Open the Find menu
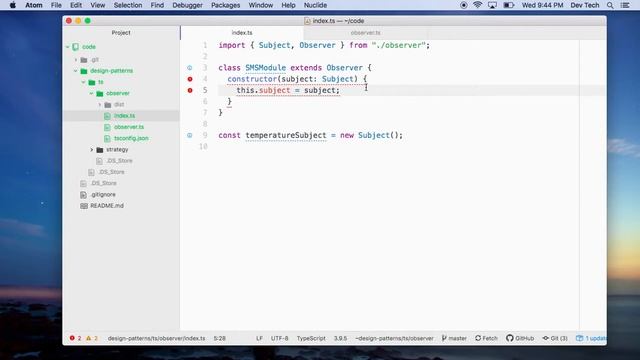 [x=157, y=5]
